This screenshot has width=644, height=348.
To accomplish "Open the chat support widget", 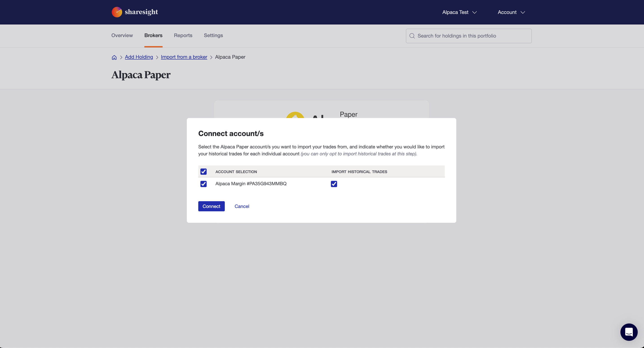I will click(x=629, y=332).
